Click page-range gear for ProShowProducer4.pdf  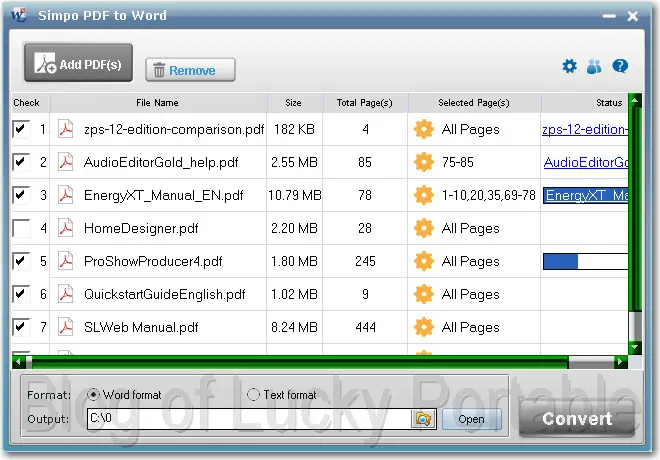(x=423, y=261)
